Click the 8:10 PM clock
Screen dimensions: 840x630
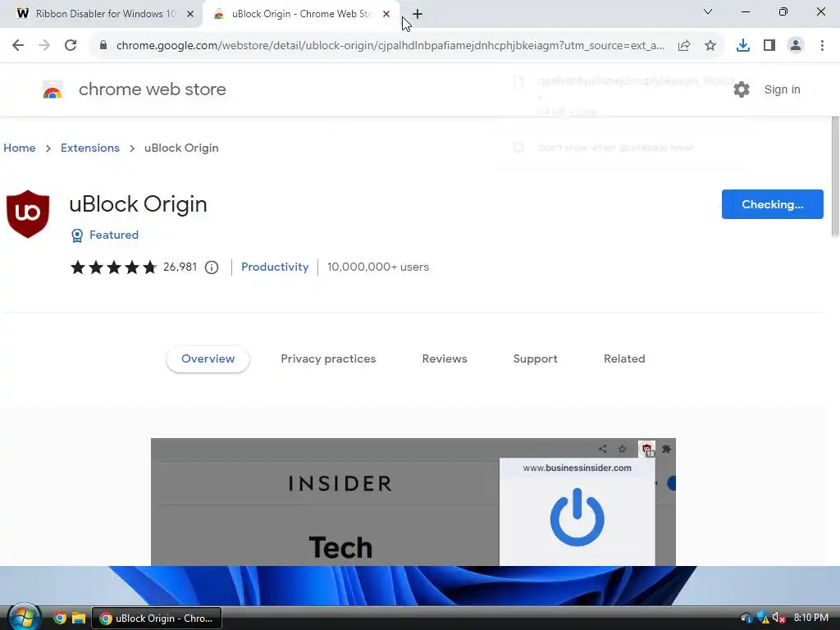(x=810, y=618)
